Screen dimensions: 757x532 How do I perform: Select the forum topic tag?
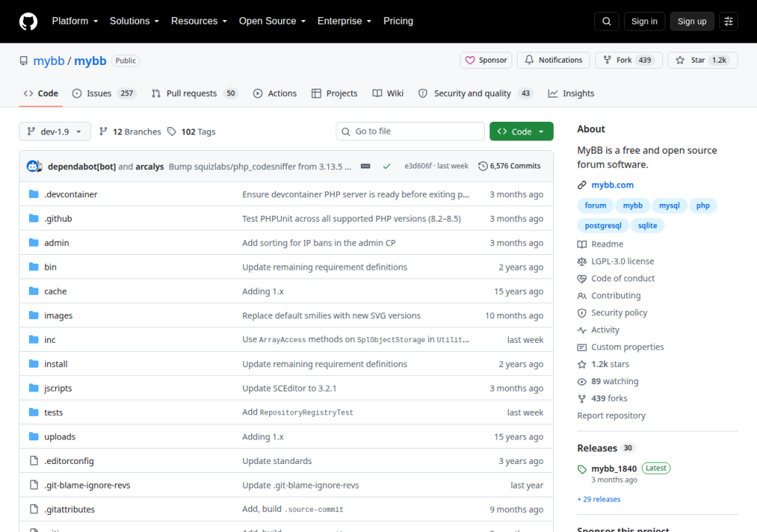(x=595, y=205)
